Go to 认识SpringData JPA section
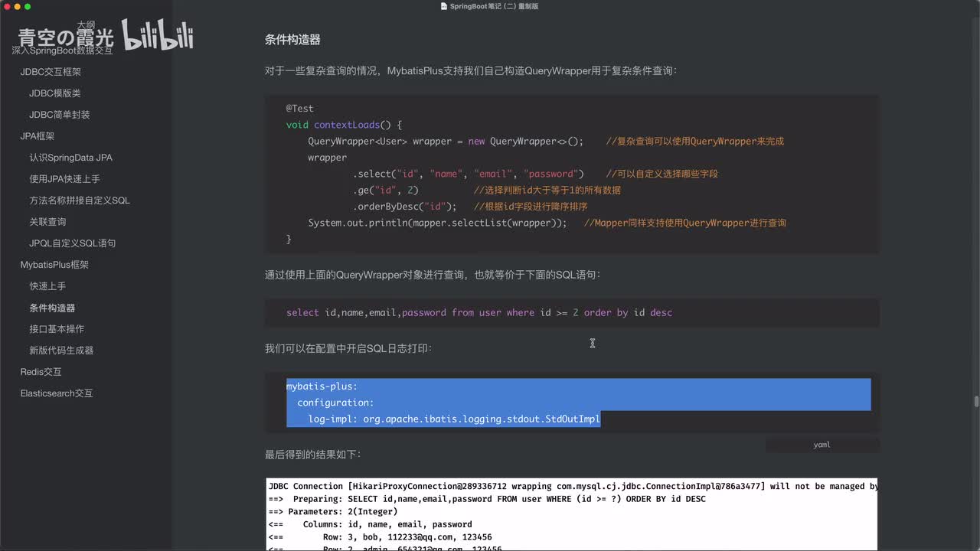Viewport: 980px width, 551px height. coord(70,158)
